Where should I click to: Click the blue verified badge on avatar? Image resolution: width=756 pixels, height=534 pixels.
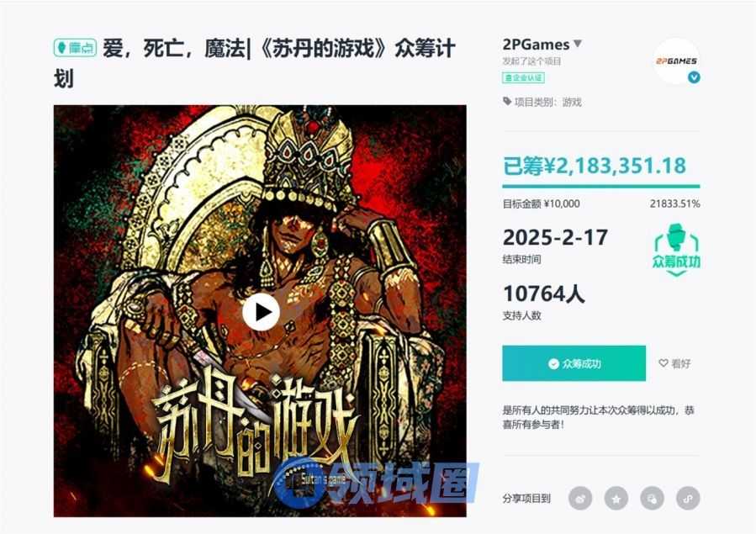click(694, 77)
